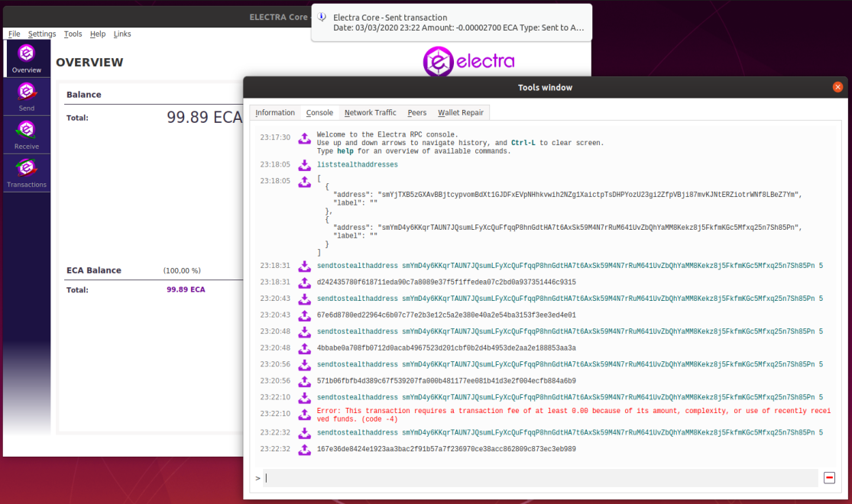Switch to the Network Traffic tab
Viewport: 852px width, 504px height.
(x=370, y=112)
